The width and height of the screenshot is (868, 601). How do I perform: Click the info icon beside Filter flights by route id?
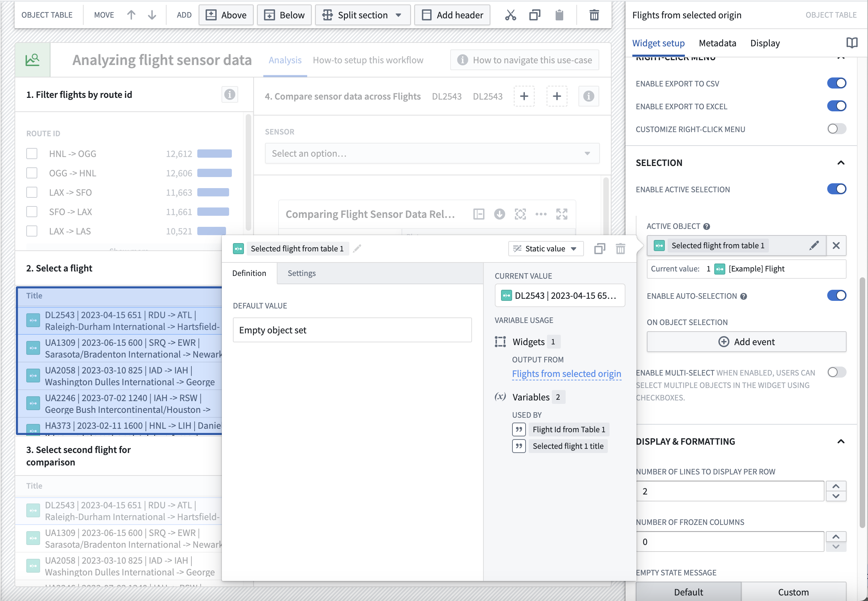coord(229,94)
